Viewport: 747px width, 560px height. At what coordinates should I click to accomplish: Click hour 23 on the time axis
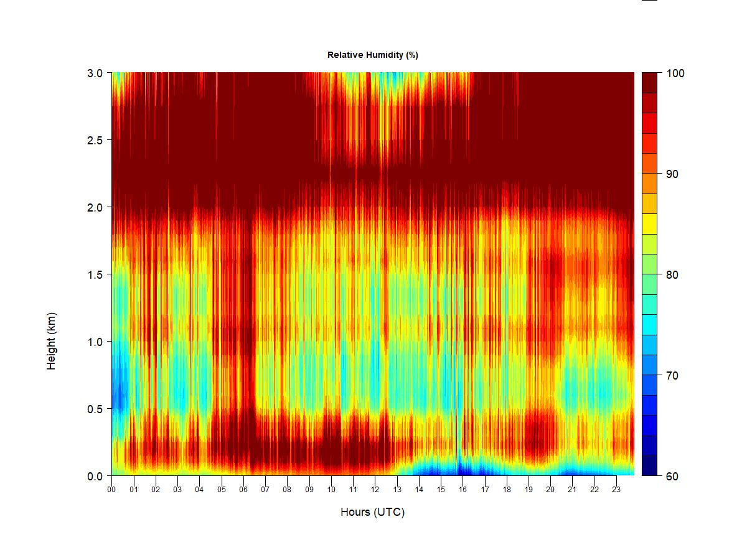coord(616,490)
